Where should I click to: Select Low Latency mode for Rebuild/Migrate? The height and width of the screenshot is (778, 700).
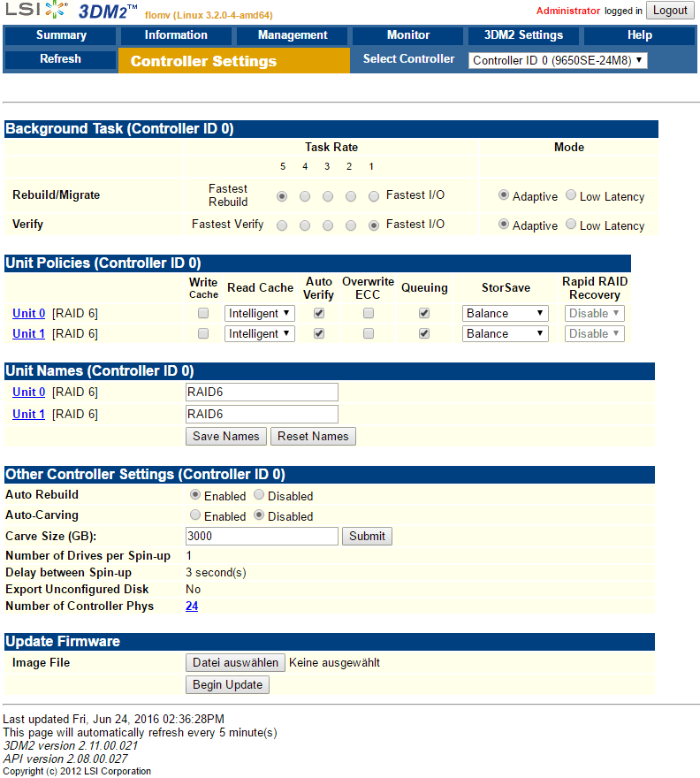click(571, 195)
